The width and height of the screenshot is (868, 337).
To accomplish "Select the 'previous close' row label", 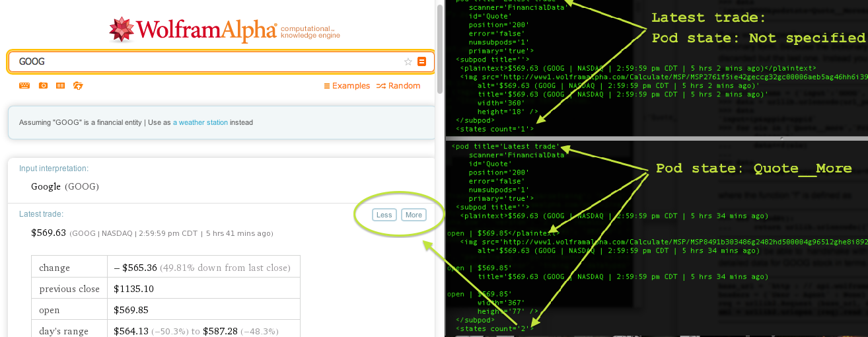I will point(69,289).
